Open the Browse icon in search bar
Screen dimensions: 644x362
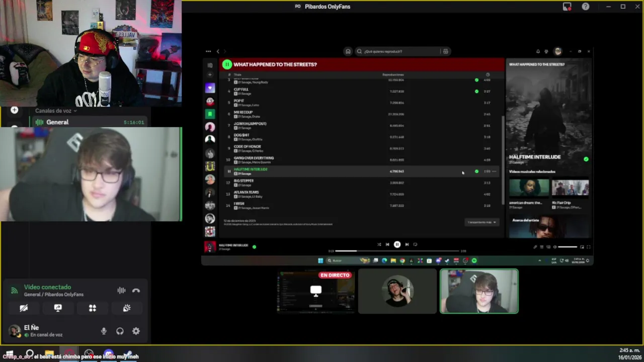tap(445, 51)
